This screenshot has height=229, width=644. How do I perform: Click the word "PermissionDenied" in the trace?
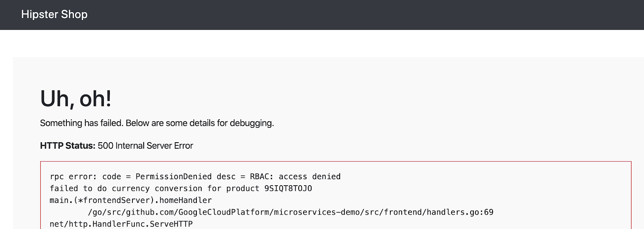[x=173, y=177]
